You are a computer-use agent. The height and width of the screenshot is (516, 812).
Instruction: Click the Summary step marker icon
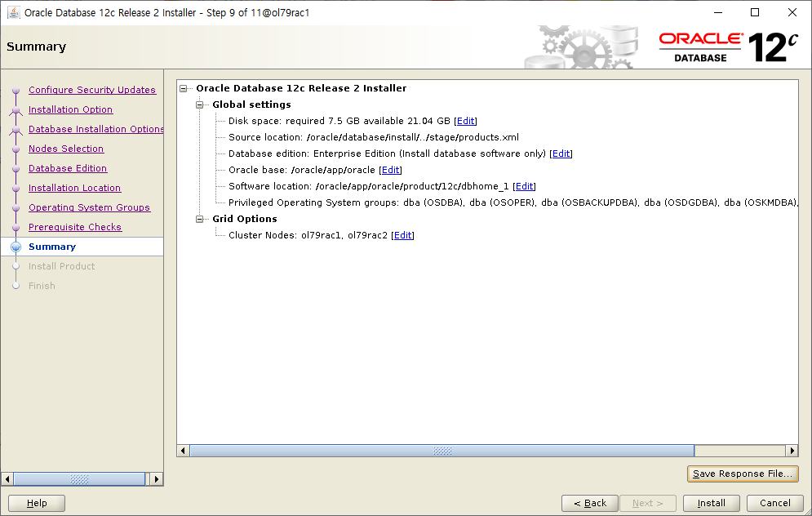16,247
